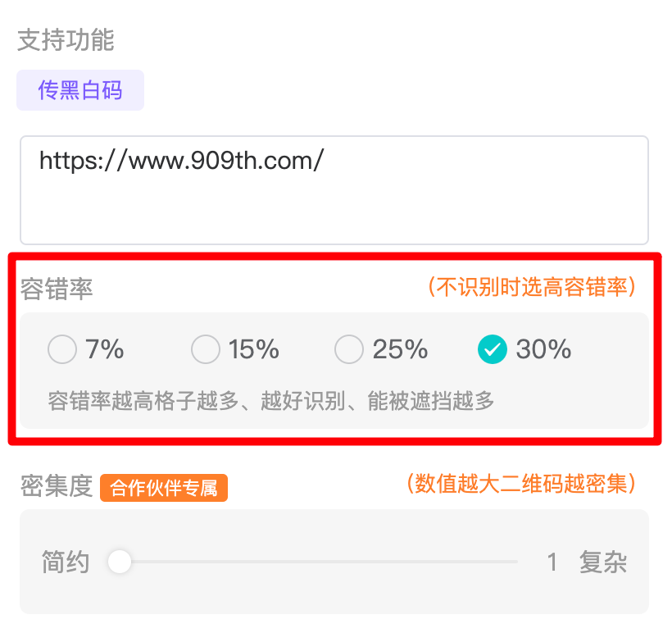Click the 传黑白码 tag button

coord(80,90)
